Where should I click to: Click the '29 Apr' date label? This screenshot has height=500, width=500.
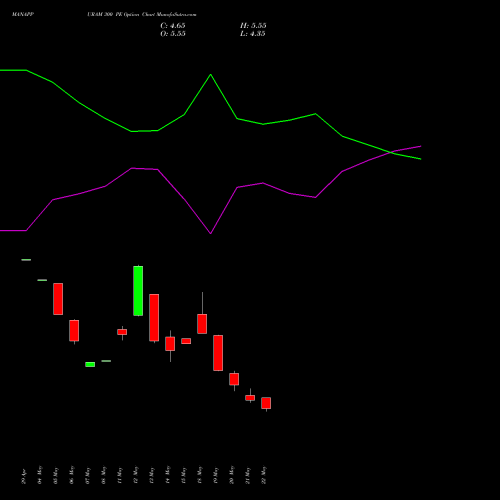24,477
